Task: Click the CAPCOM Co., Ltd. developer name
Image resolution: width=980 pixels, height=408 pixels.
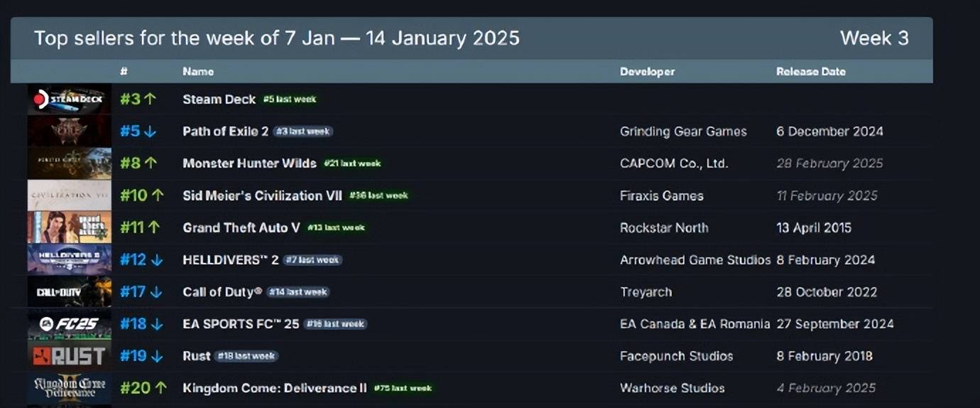Action: pos(674,163)
